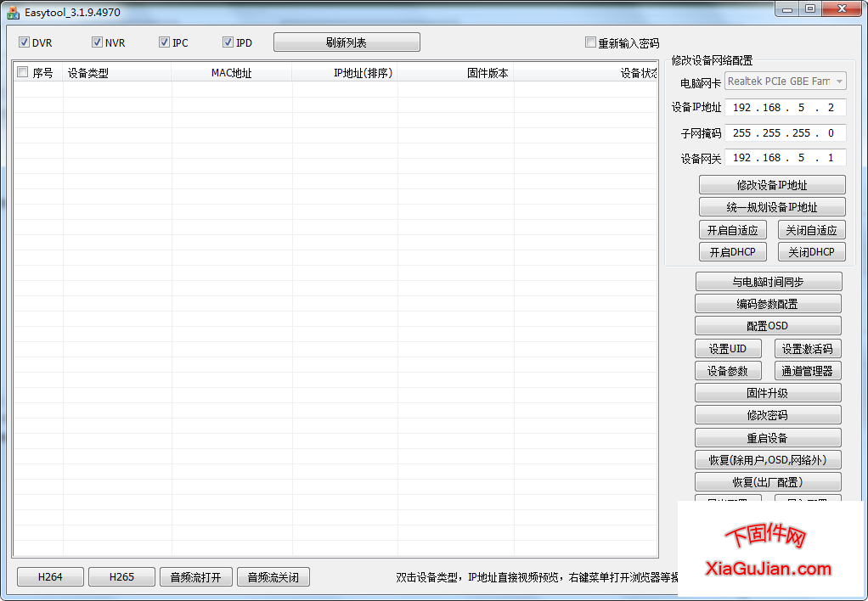Sort by 设备类型 column header
This screenshot has height=601, width=868.
tap(117, 72)
